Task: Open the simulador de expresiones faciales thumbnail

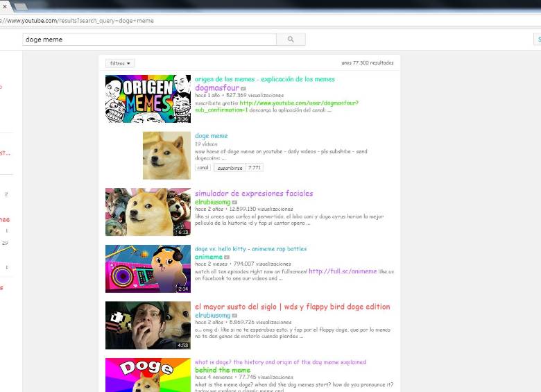Action: [x=148, y=212]
